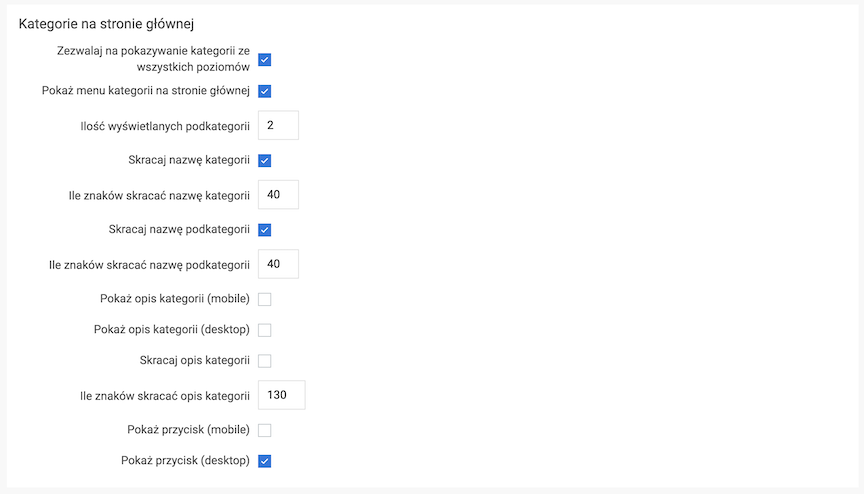This screenshot has width=864, height=494.
Task: Click the 'Ile znaków skracać opis kategorii' label
Action: pyautogui.click(x=165, y=396)
